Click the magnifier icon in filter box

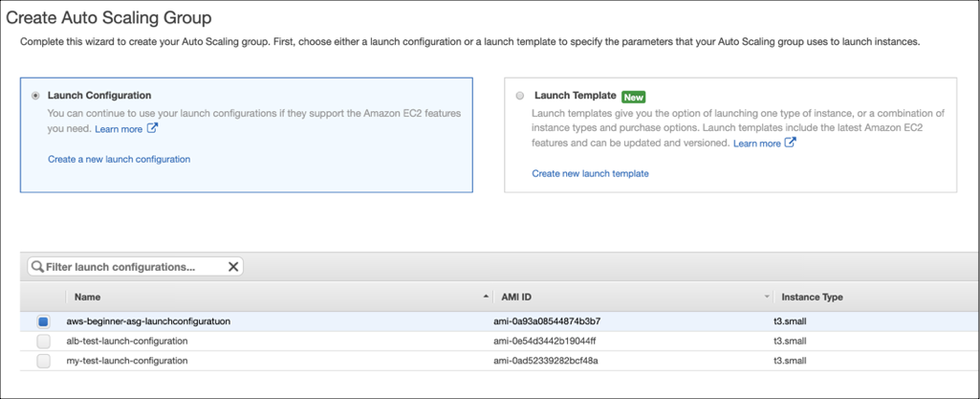point(37,267)
